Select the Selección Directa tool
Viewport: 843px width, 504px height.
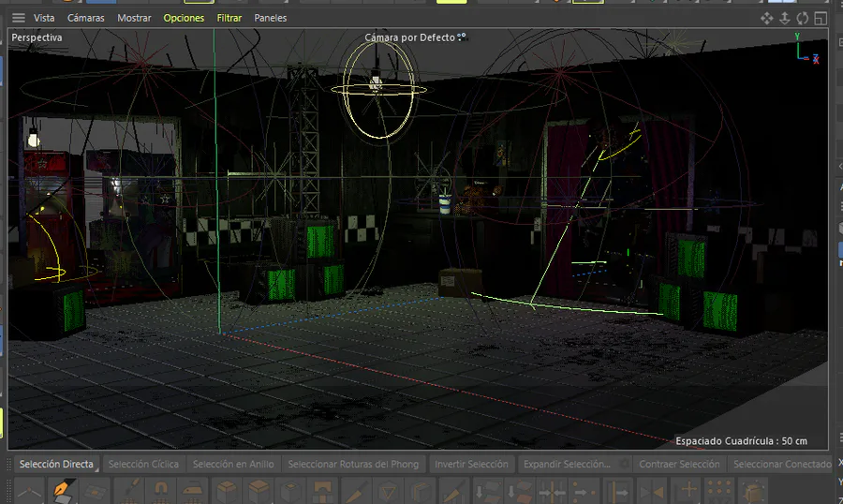pos(56,464)
